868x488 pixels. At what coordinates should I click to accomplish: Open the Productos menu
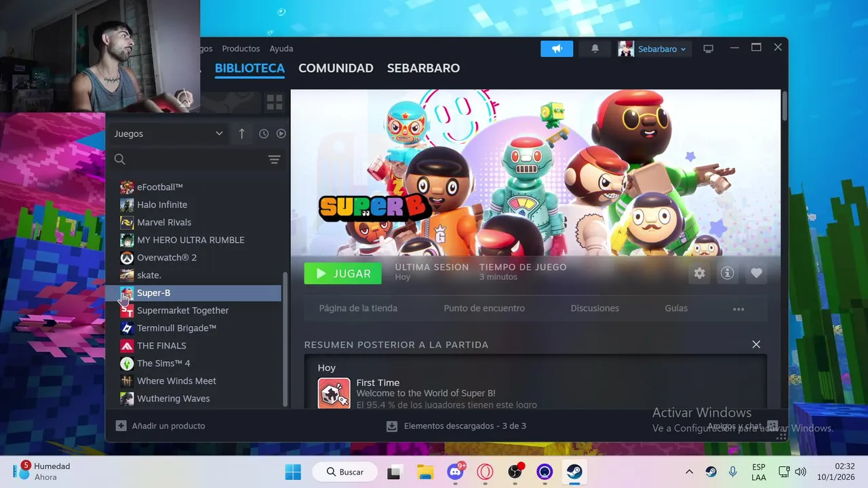coord(241,49)
